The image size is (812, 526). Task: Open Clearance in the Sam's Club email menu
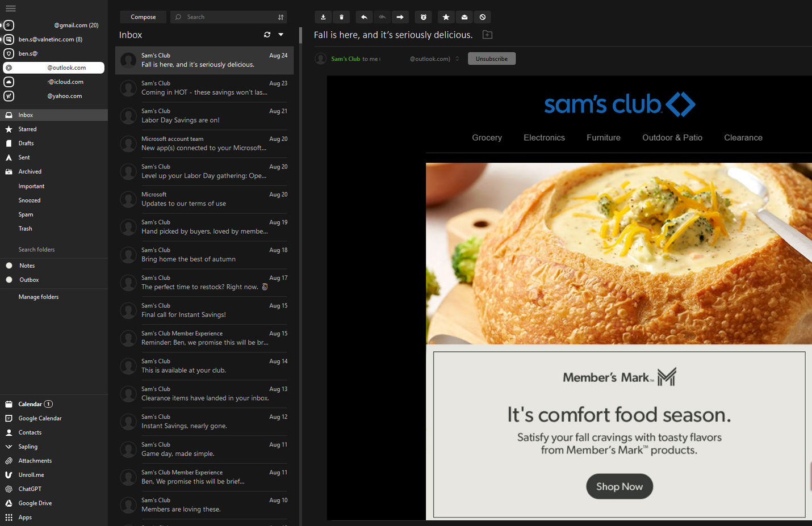(743, 137)
